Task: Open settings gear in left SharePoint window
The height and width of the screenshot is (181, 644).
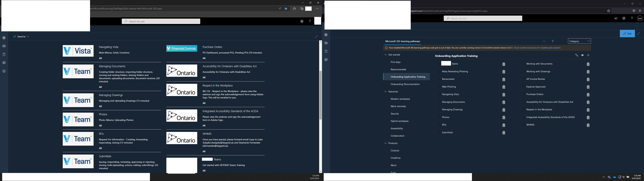Action: click(x=302, y=21)
